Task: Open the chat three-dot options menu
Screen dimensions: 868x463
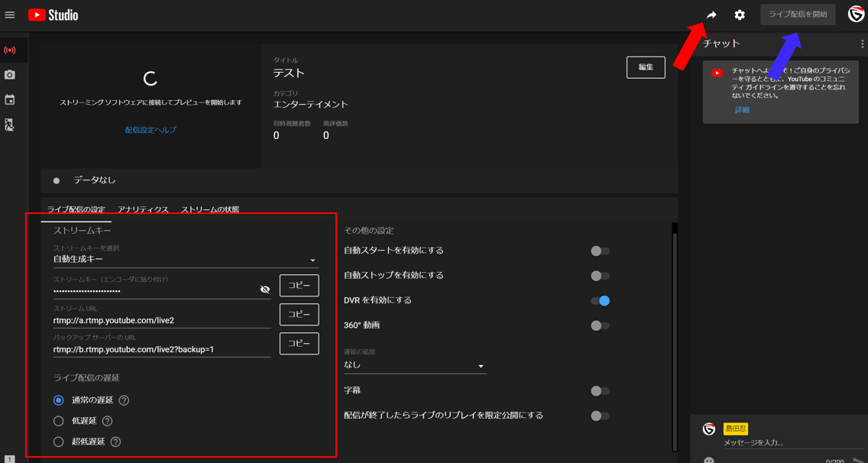Action: (862, 44)
